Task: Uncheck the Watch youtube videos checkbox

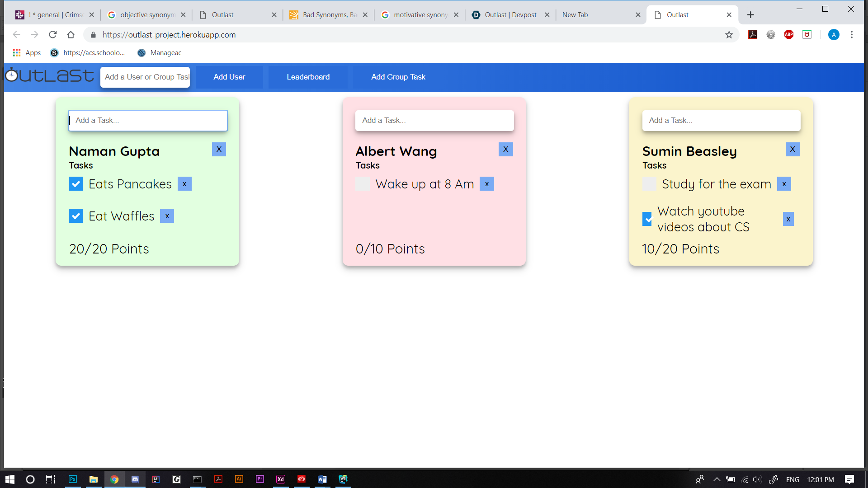Action: pyautogui.click(x=647, y=219)
